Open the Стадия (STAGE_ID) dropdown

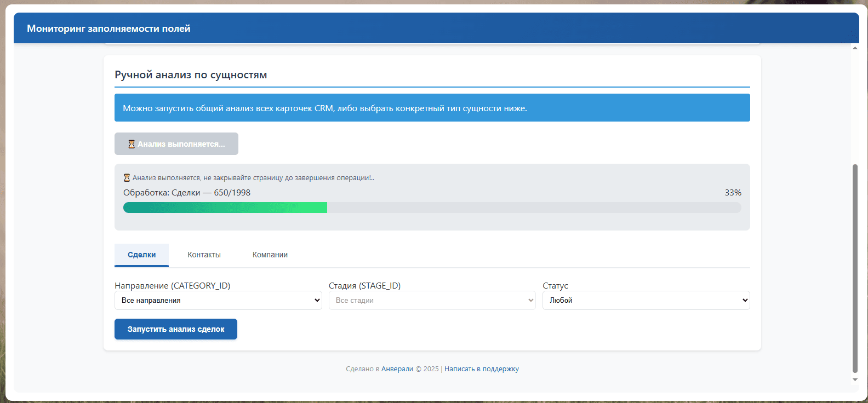[432, 300]
